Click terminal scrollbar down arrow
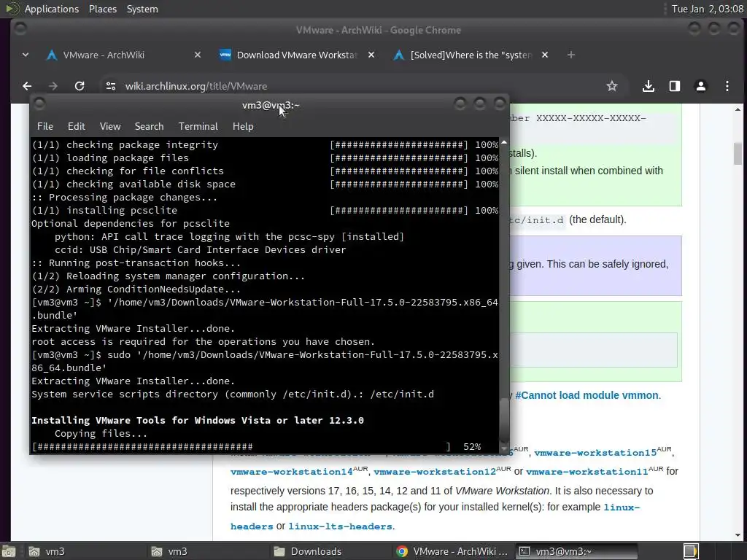 [504, 449]
